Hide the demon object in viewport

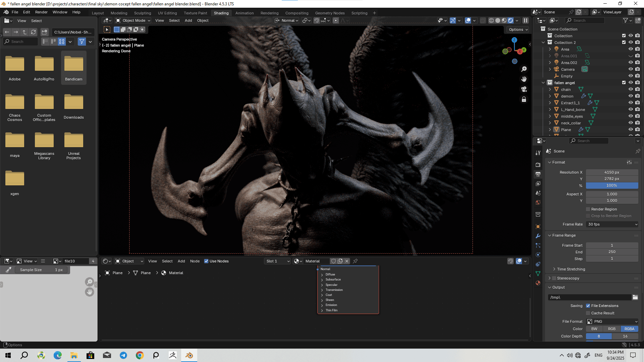tap(631, 96)
